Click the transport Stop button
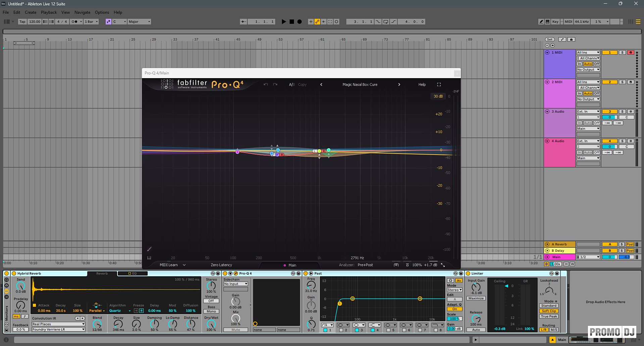The image size is (644, 346). [292, 21]
